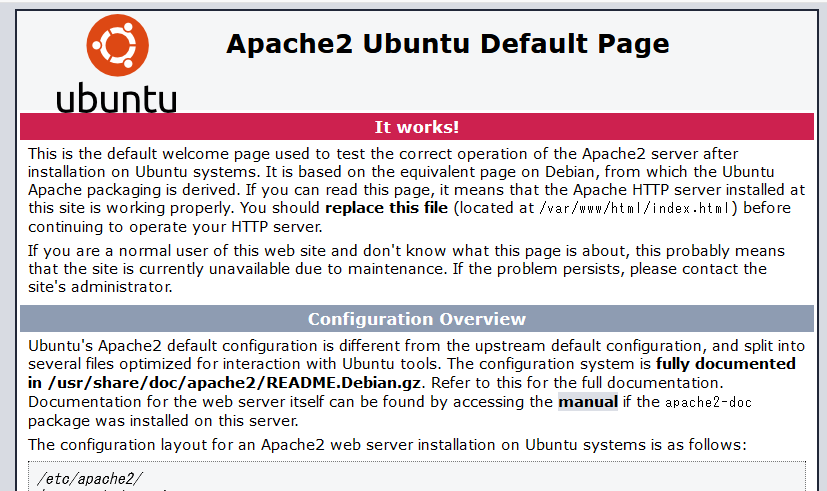
Task: Click the '/etc/apache2/' line in code box
Action: click(90, 479)
